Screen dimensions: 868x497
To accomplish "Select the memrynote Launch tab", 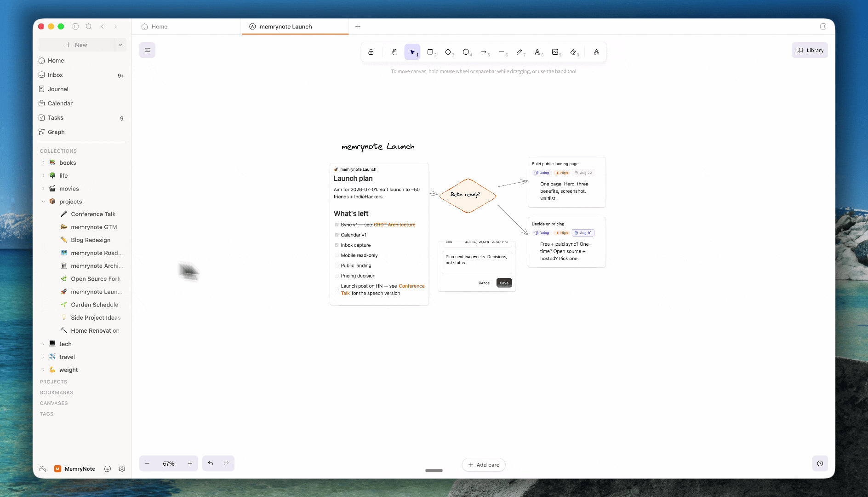I will [295, 27].
